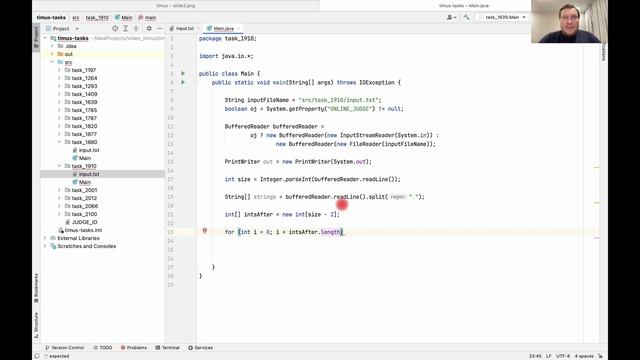Click the tool windows icon in the status bar corner
Viewport: 640px width, 360px height.
click(37, 356)
